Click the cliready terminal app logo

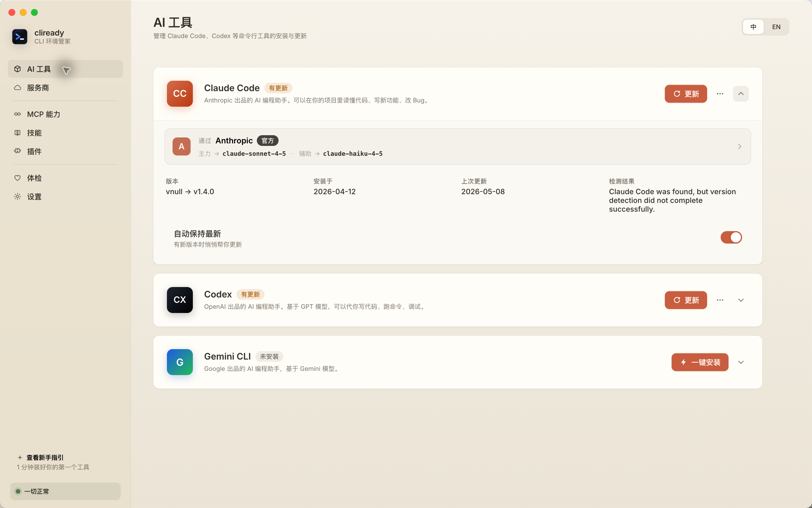click(x=19, y=37)
